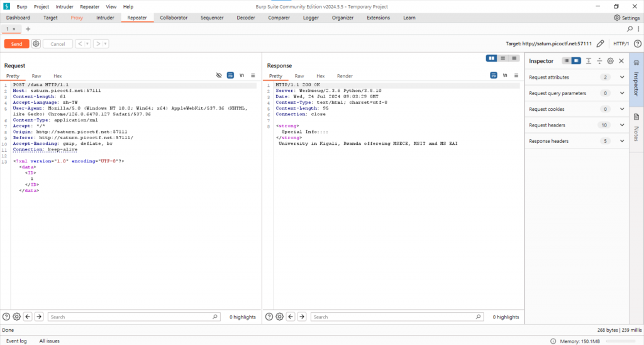
Task: Collapse all Inspector sections icon
Action: [x=599, y=61]
